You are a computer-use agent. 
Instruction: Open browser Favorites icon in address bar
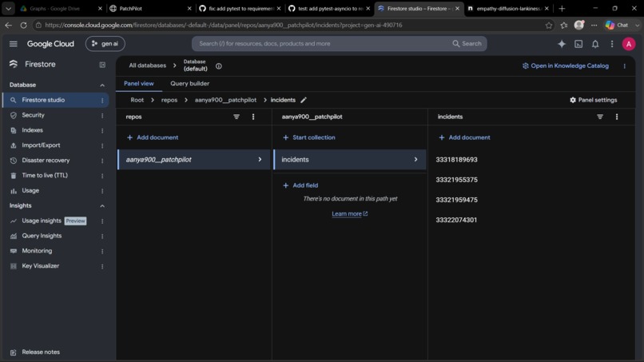point(564,25)
